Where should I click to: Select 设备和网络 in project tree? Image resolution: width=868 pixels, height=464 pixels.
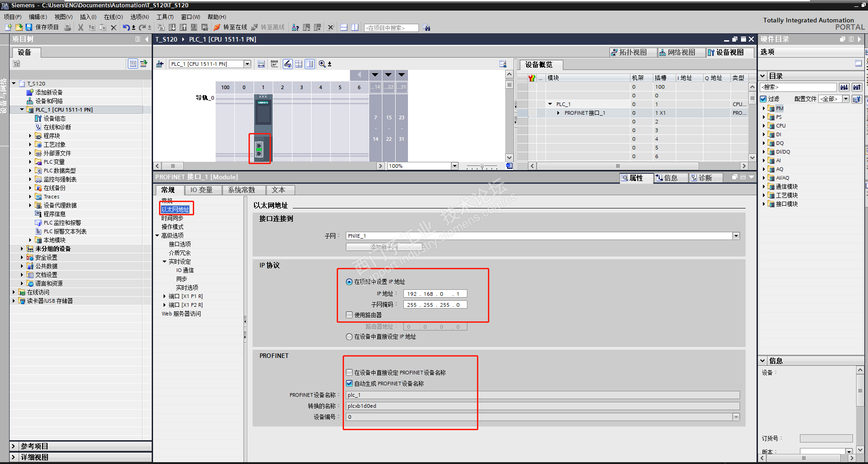click(x=49, y=101)
